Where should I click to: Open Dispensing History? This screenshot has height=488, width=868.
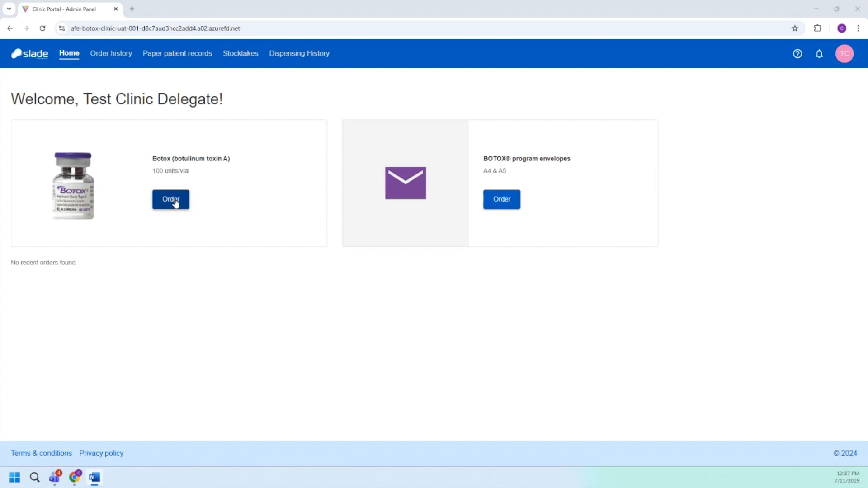[299, 53]
